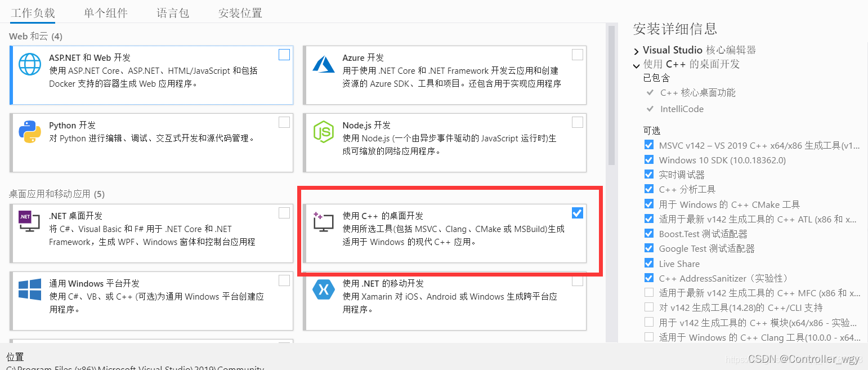This screenshot has width=868, height=370.
Task: Uncheck the C++ ATL for v142 option
Action: 649,219
